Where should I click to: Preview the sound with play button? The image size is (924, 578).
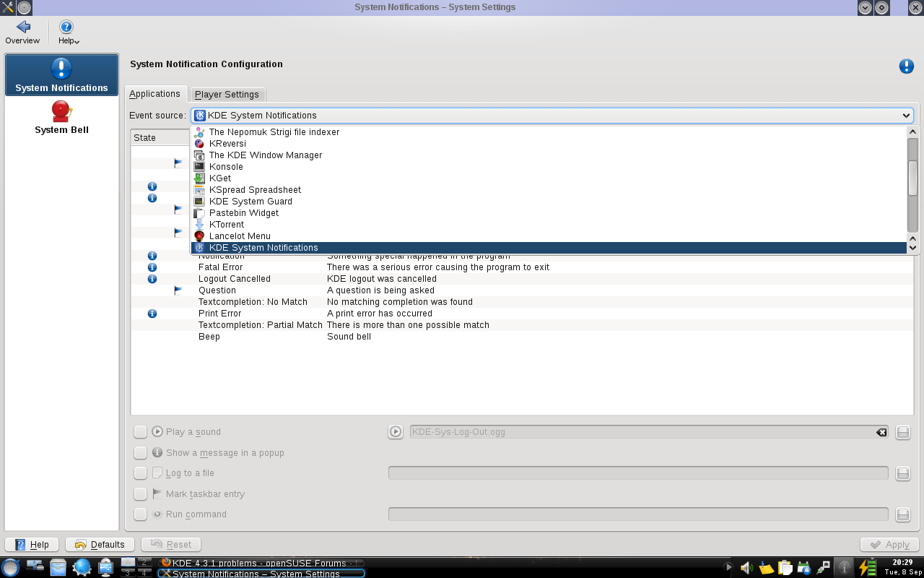396,432
